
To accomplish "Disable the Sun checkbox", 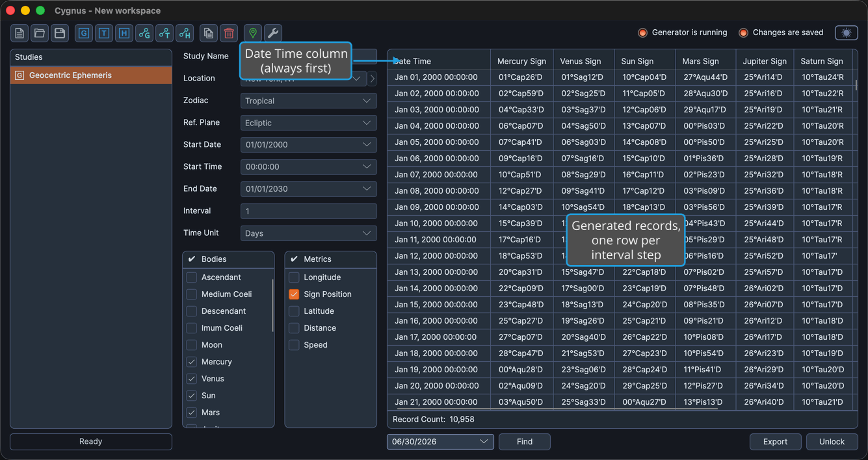I will tap(192, 396).
